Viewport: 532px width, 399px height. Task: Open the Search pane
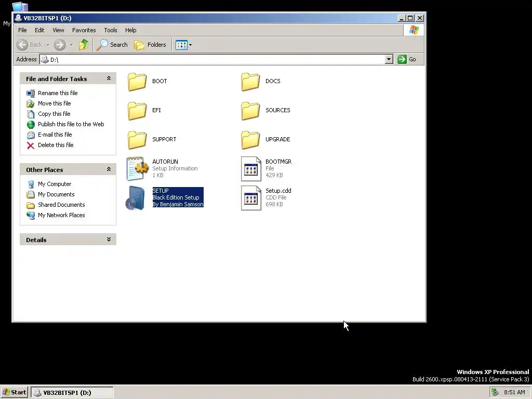tap(112, 45)
